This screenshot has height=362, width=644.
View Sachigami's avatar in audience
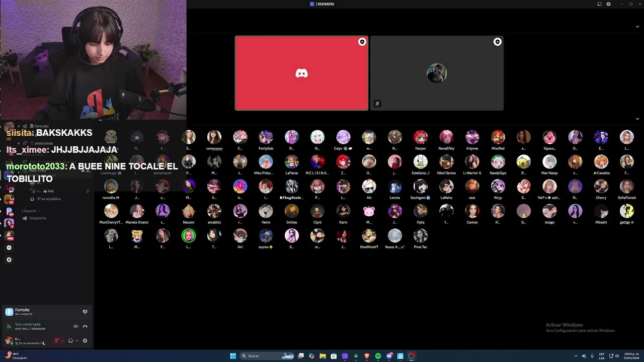coord(421,186)
